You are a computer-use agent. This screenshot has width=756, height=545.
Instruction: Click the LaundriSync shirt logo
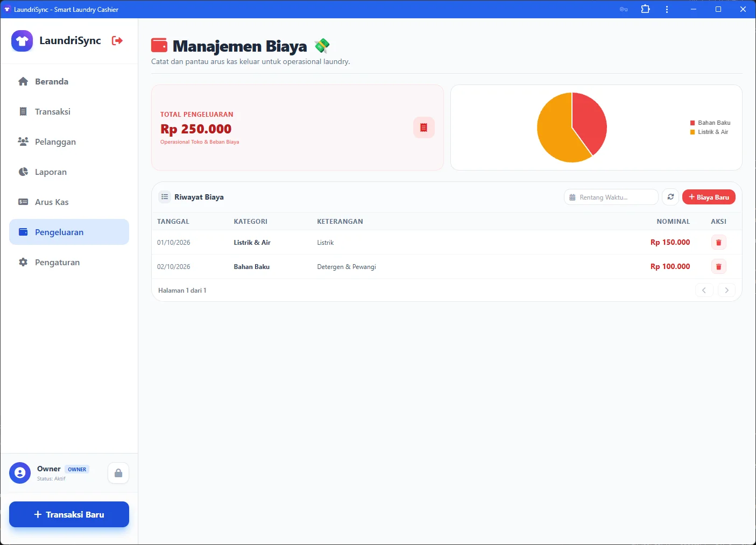click(22, 41)
